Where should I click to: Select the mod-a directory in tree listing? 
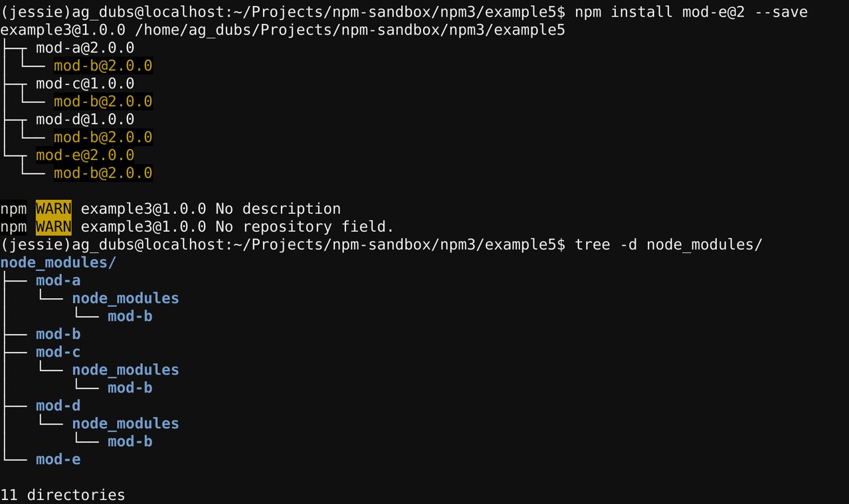58,280
